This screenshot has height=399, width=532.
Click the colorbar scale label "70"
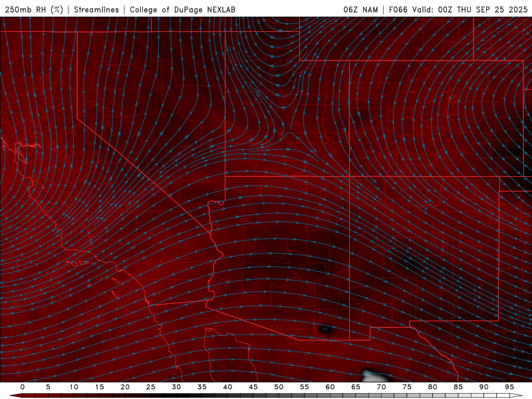(381, 387)
